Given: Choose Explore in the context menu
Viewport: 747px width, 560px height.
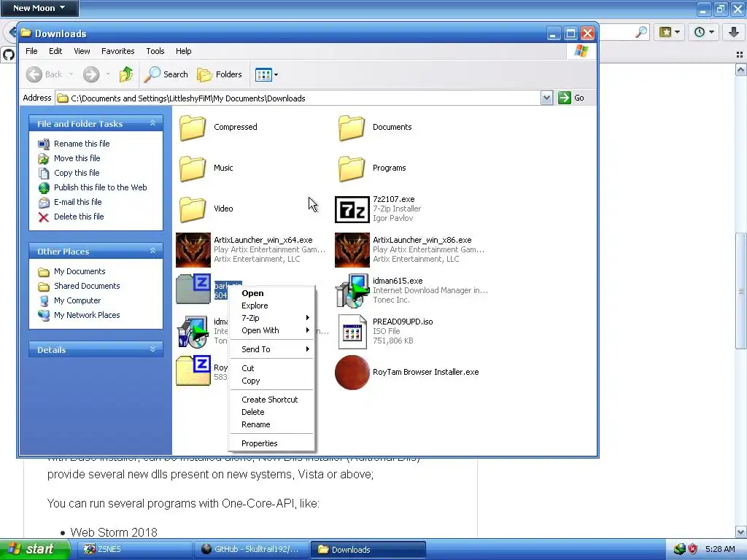Looking at the screenshot, I should tap(271, 306).
